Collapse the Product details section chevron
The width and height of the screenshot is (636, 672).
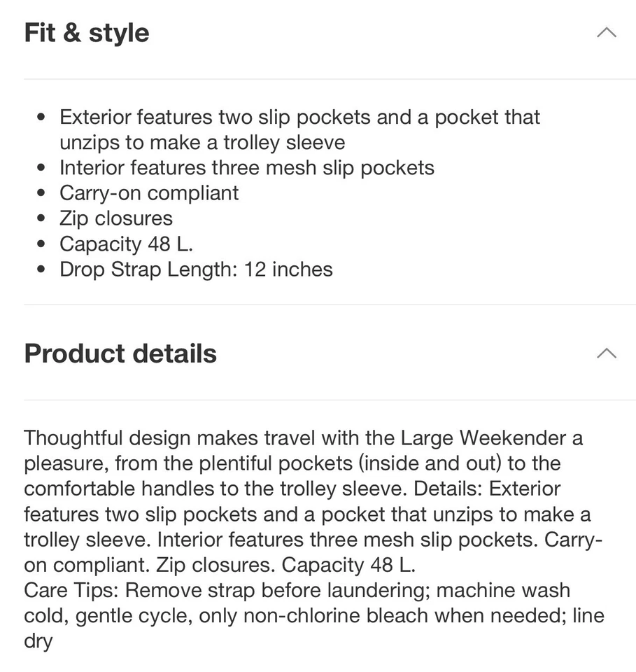click(x=606, y=353)
